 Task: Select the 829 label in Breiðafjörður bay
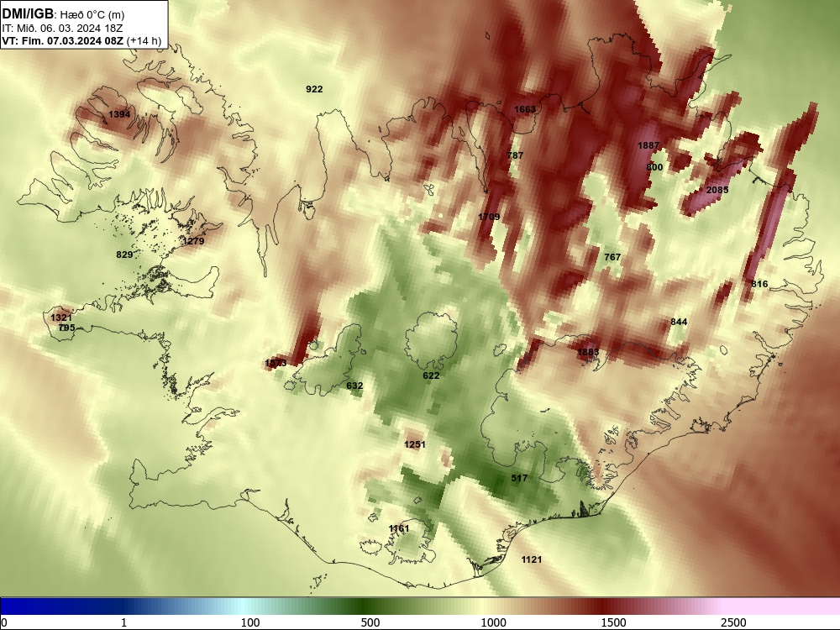pos(123,255)
